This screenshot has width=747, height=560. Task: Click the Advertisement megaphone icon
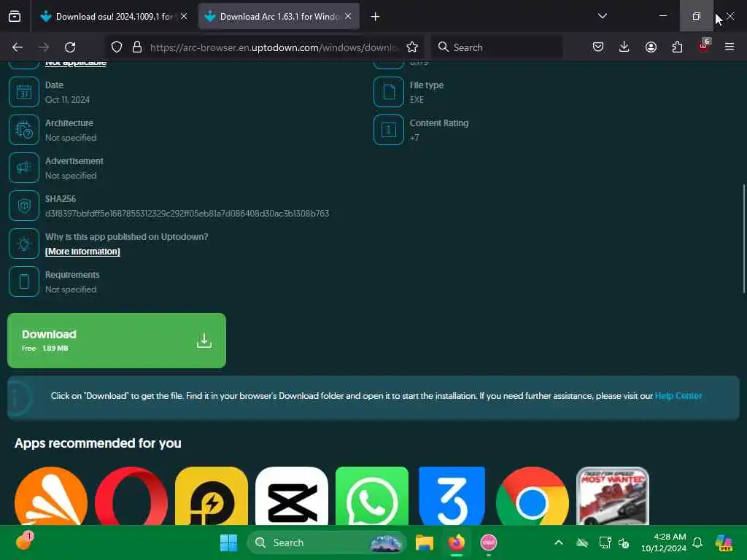tap(24, 168)
